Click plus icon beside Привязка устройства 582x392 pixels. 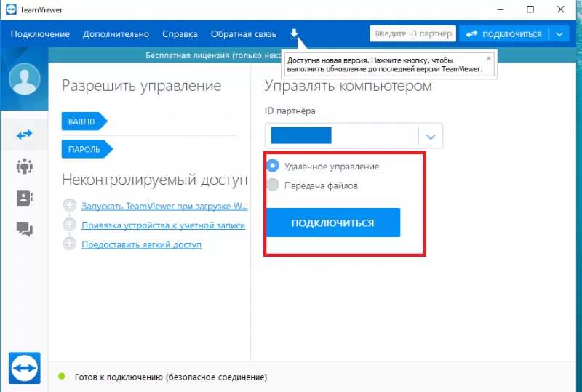coord(69,225)
